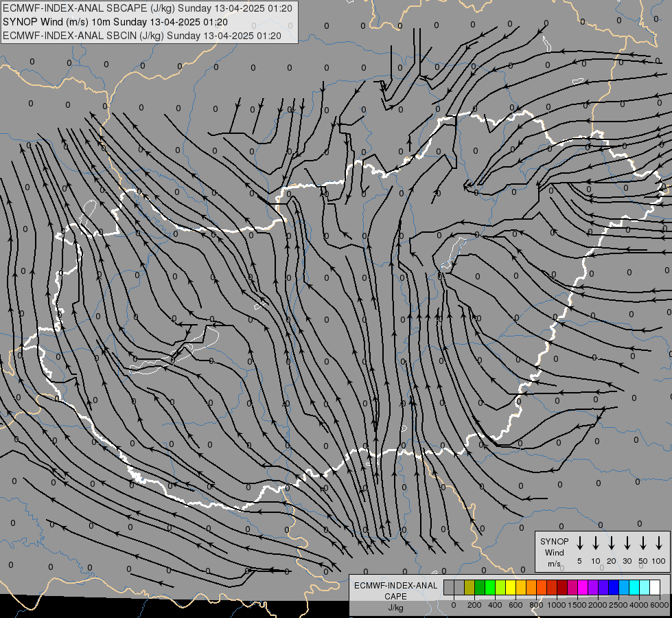Choose the pure yellow CAPE swatch before 600
Screen dimensions: 672x618
pyautogui.click(x=511, y=587)
